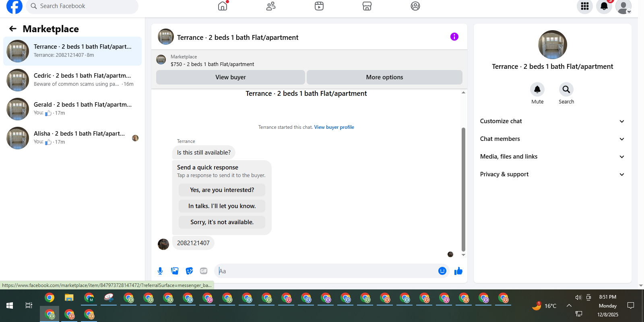Click the voice clip microphone icon

point(160,271)
